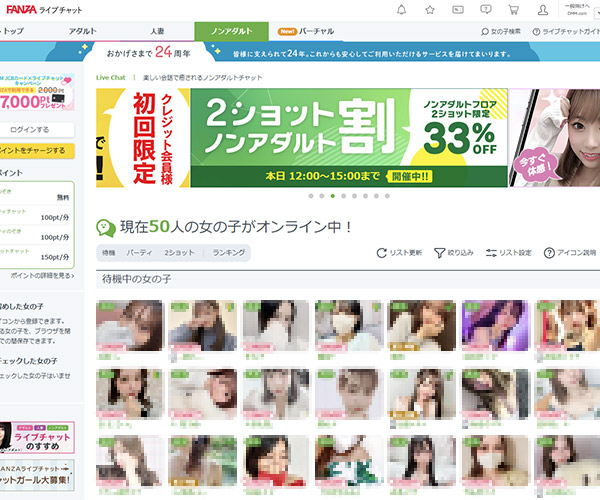Viewport: 600px width, 500px height.
Task: Open the ランキング tab
Action: 229,253
